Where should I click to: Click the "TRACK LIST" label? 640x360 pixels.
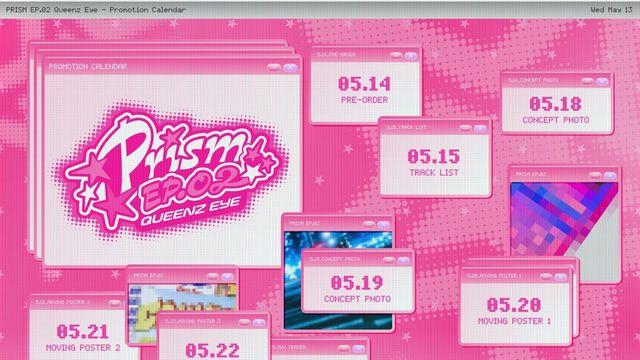pos(434,173)
